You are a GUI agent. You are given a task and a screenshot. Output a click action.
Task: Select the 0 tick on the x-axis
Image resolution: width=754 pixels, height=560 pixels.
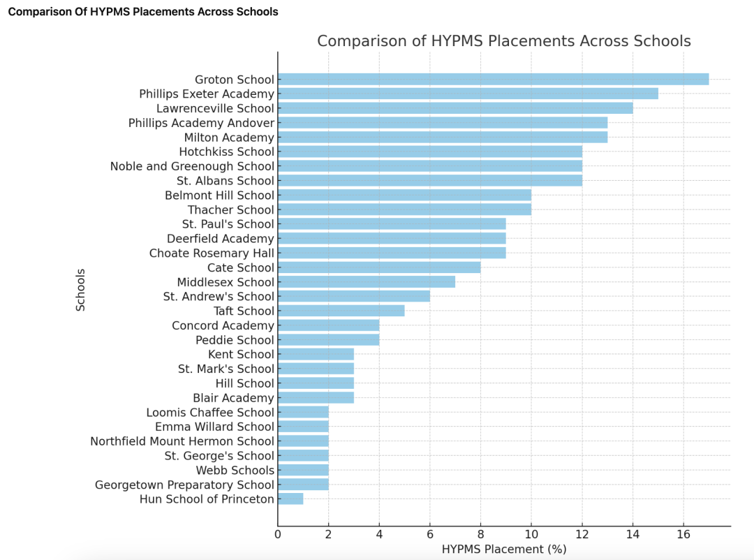tap(278, 535)
